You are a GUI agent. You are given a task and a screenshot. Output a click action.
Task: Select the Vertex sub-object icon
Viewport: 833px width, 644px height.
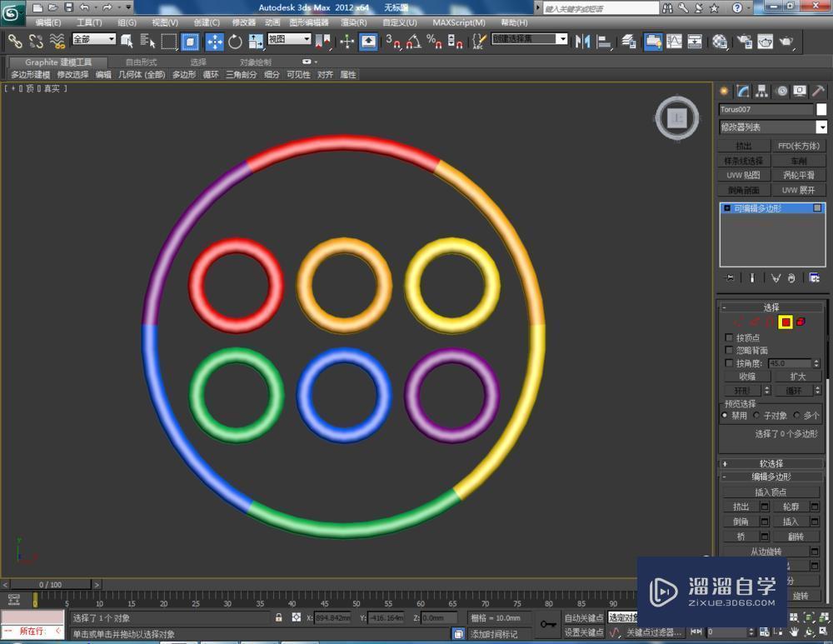[x=736, y=322]
